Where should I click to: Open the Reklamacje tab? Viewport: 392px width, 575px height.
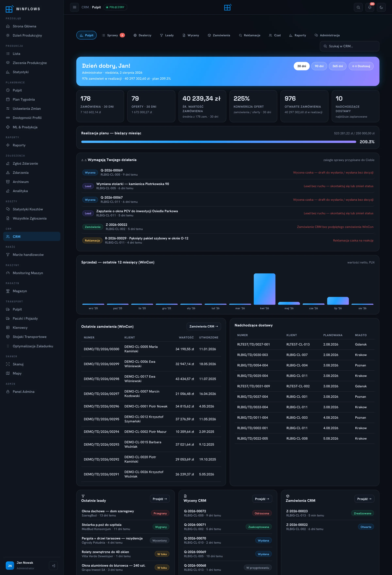click(x=250, y=35)
